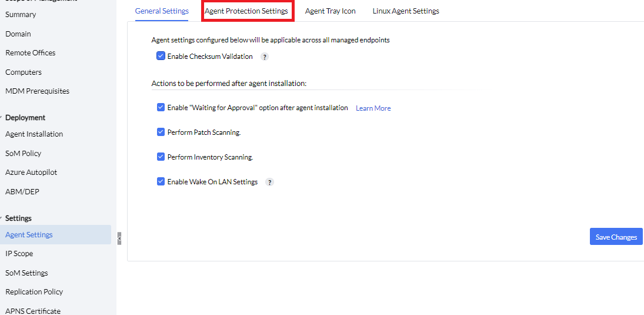Click help icon beside Wake On LAN Settings
Image resolution: width=644 pixels, height=315 pixels.
[269, 183]
